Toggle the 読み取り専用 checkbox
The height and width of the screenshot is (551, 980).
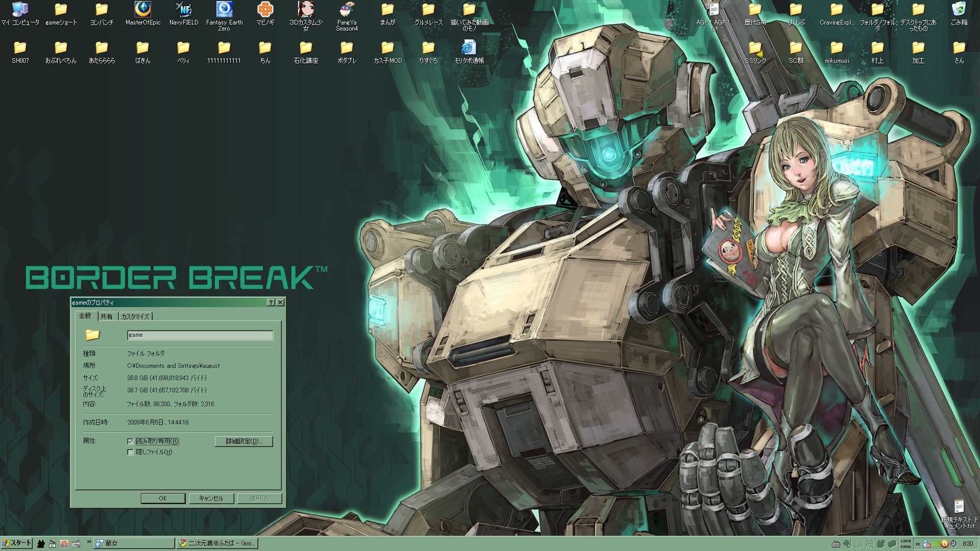pos(130,441)
